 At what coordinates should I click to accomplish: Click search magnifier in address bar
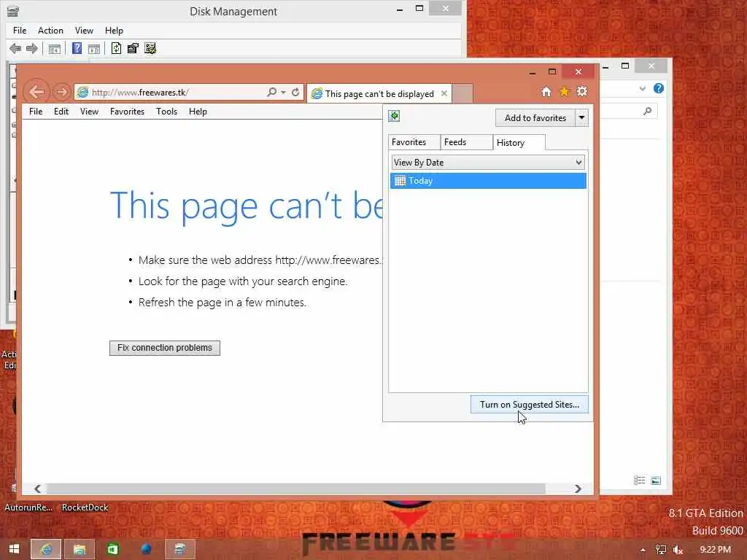tap(272, 92)
